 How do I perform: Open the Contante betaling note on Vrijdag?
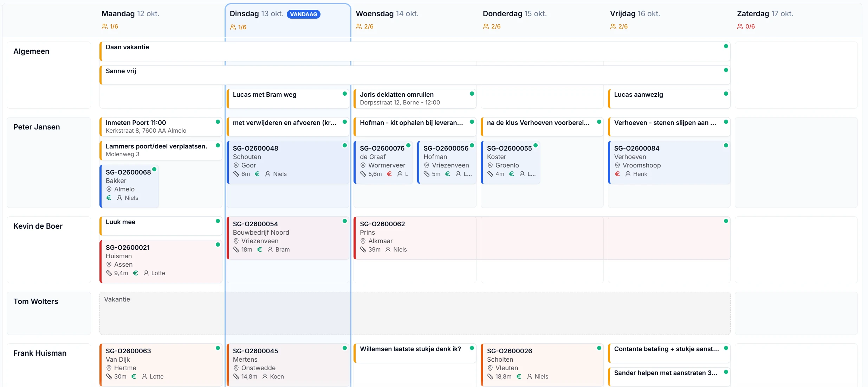click(669, 353)
